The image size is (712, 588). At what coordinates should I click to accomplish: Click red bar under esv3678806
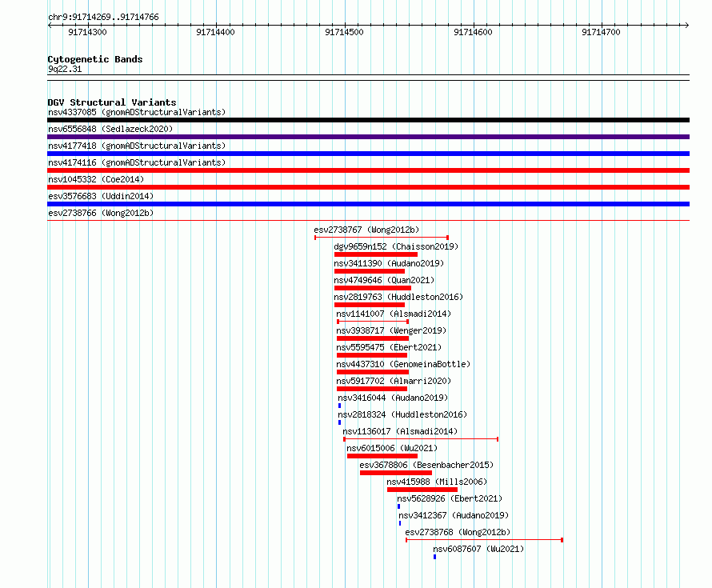click(x=396, y=473)
